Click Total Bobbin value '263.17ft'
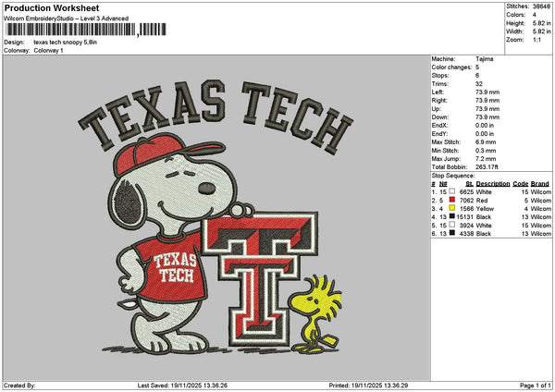Image resolution: width=555 pixels, height=392 pixels. click(487, 167)
